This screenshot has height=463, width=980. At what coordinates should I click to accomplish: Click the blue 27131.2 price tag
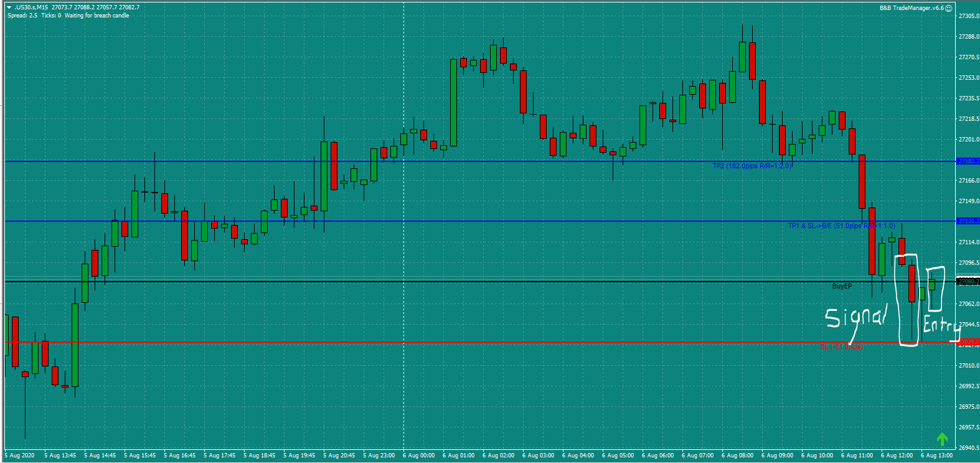[x=968, y=221]
